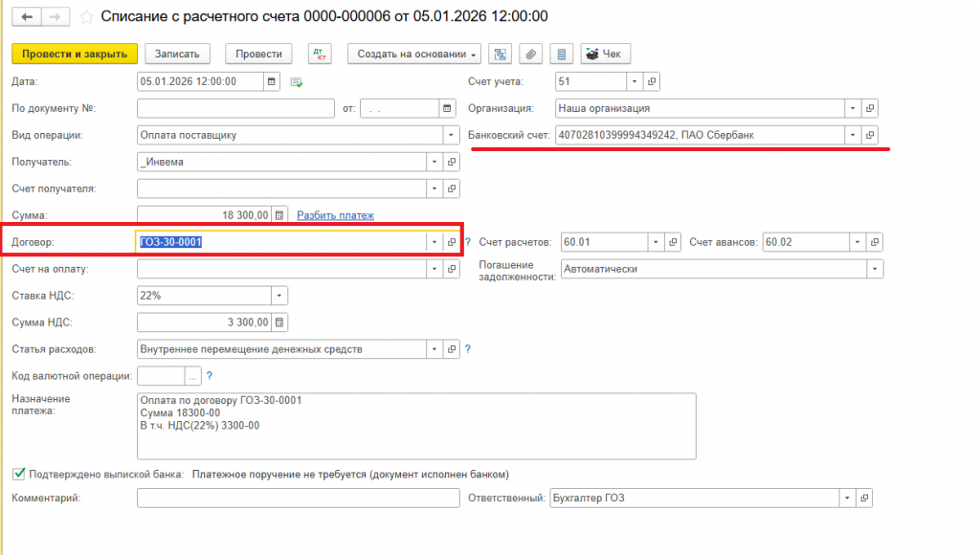Toggle Подтверждено выпиской банка checkbox
The image size is (980, 555).
pos(19,474)
